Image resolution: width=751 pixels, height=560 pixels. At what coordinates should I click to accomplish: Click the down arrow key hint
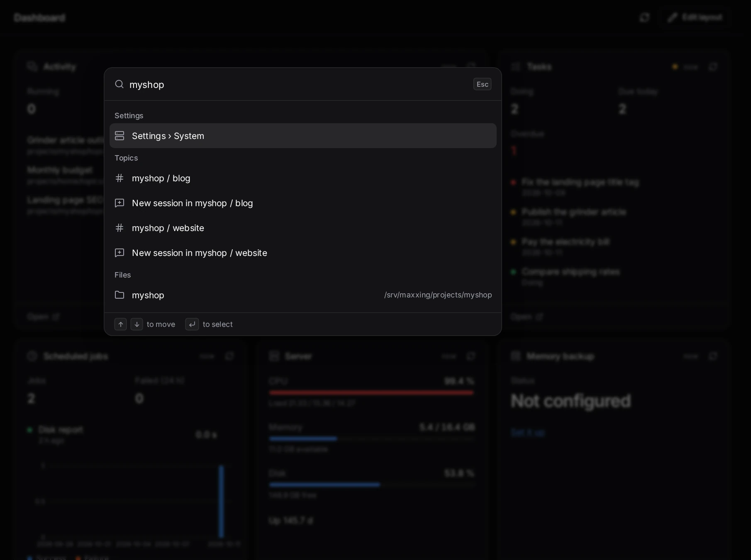tap(137, 324)
